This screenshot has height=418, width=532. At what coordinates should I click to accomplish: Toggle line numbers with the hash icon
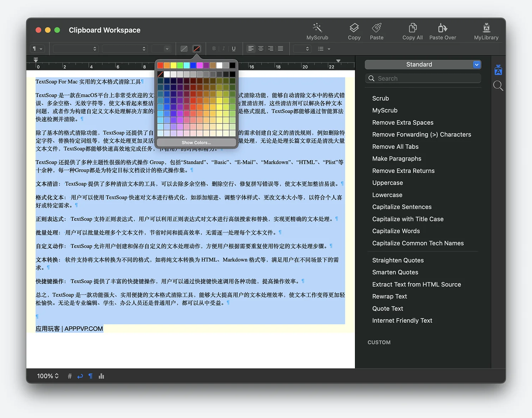[x=70, y=376]
